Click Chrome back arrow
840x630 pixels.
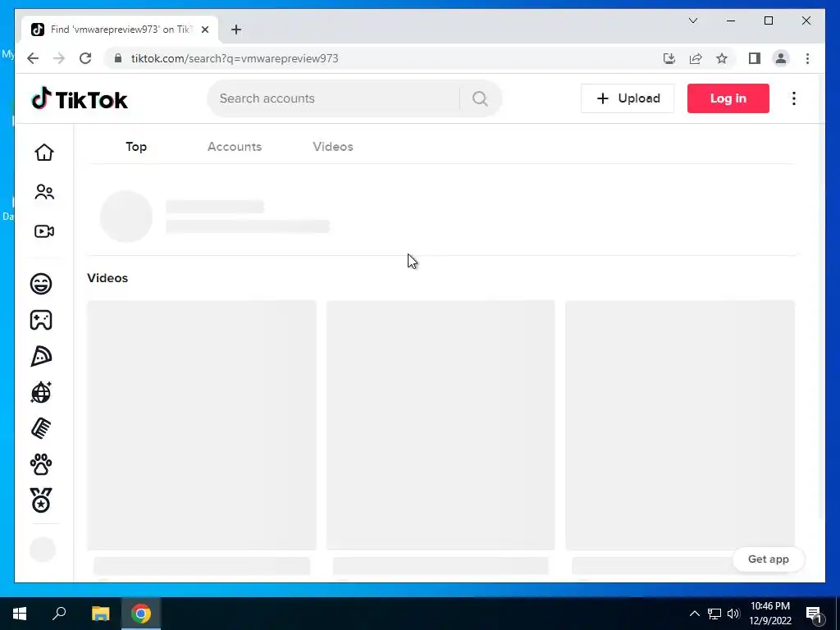coord(33,58)
